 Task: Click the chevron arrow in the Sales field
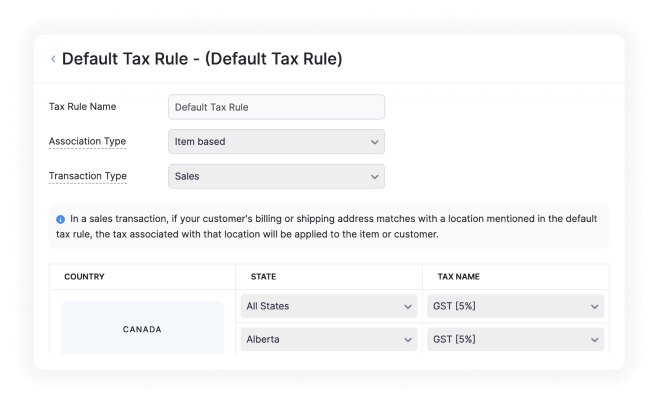[374, 177]
